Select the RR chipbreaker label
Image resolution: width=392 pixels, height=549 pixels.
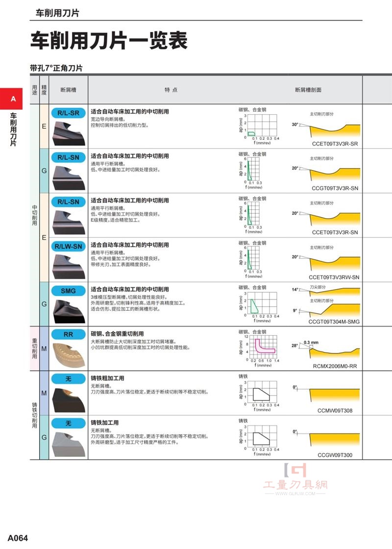(x=68, y=335)
